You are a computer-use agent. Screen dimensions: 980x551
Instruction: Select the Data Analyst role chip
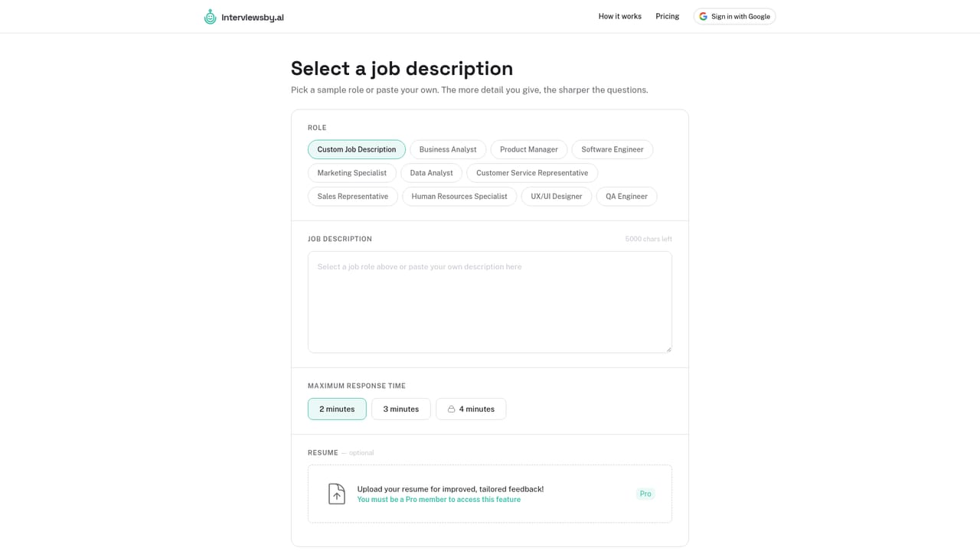(432, 173)
